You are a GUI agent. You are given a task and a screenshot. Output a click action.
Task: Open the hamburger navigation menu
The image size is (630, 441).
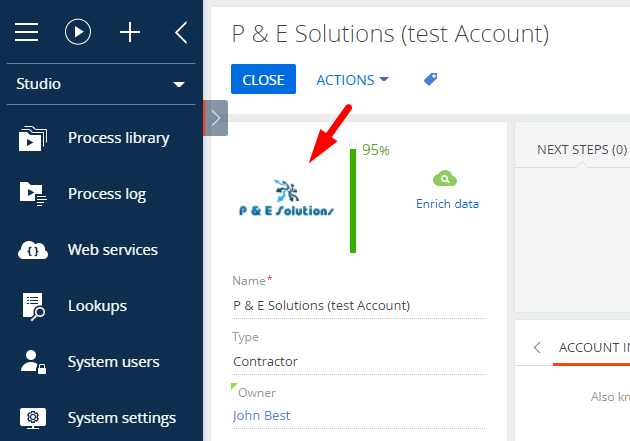click(27, 32)
